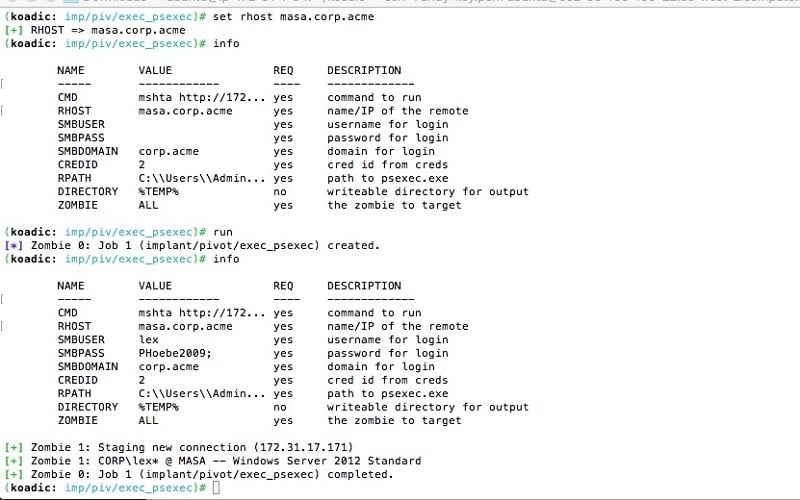Click the IP address 172.31.17.171

pos(306,447)
